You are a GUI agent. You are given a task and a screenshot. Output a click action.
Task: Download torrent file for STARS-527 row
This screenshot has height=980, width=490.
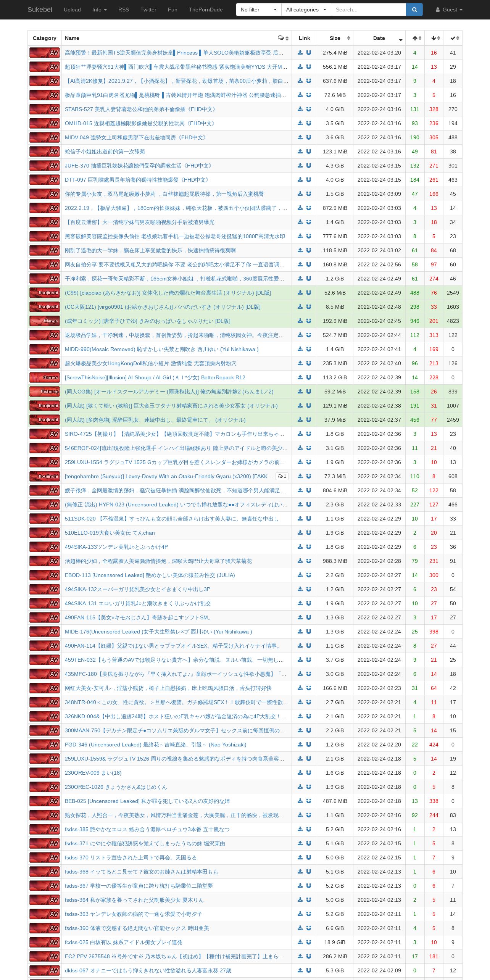click(x=300, y=109)
